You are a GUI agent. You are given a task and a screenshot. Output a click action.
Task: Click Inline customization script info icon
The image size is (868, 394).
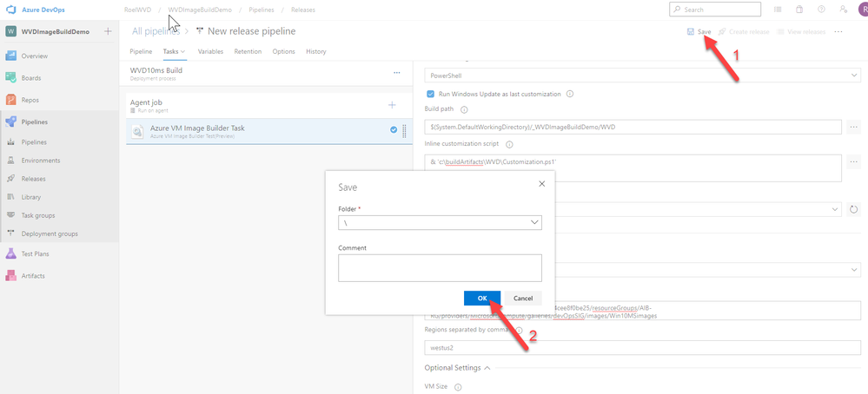point(509,144)
